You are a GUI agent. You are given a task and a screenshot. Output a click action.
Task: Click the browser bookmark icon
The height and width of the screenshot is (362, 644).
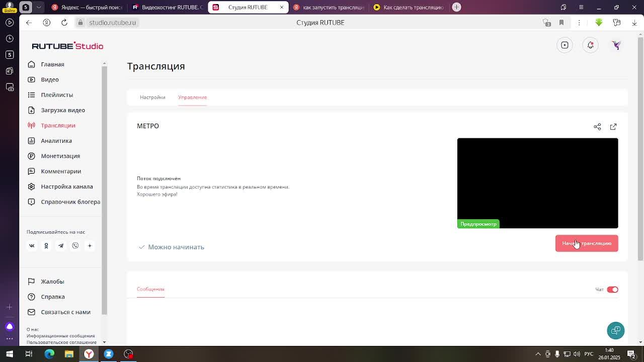click(x=561, y=23)
